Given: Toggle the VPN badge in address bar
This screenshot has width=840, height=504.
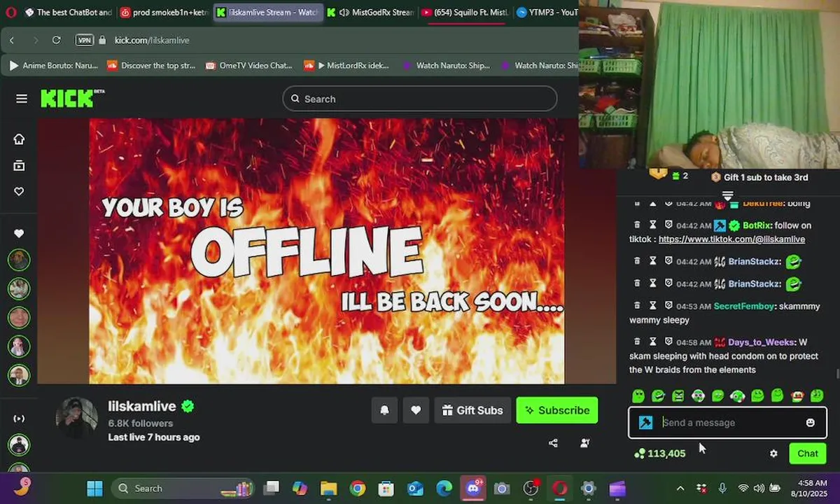Looking at the screenshot, I should (x=84, y=40).
